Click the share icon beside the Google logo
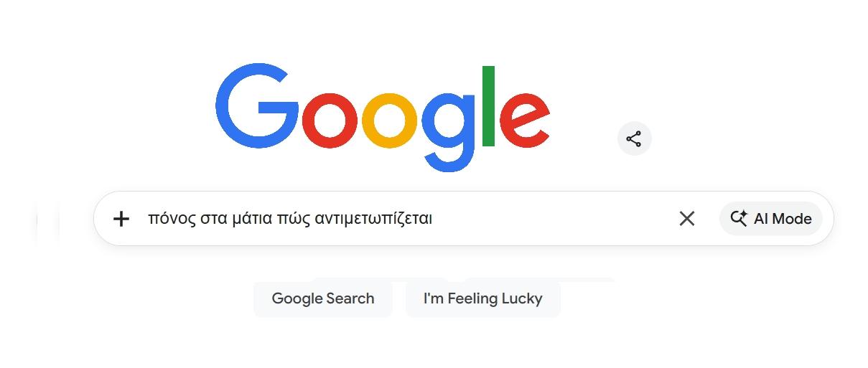Viewport: 868px width, 368px height. (634, 138)
